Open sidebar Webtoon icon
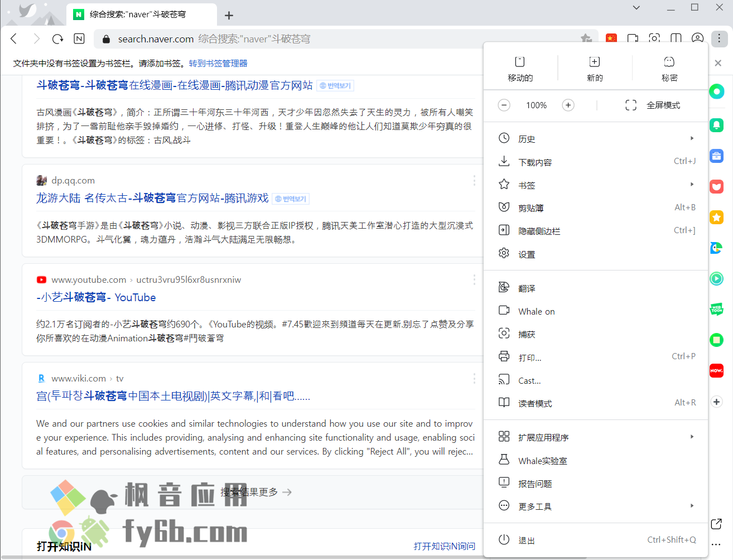The width and height of the screenshot is (733, 560). (x=717, y=309)
